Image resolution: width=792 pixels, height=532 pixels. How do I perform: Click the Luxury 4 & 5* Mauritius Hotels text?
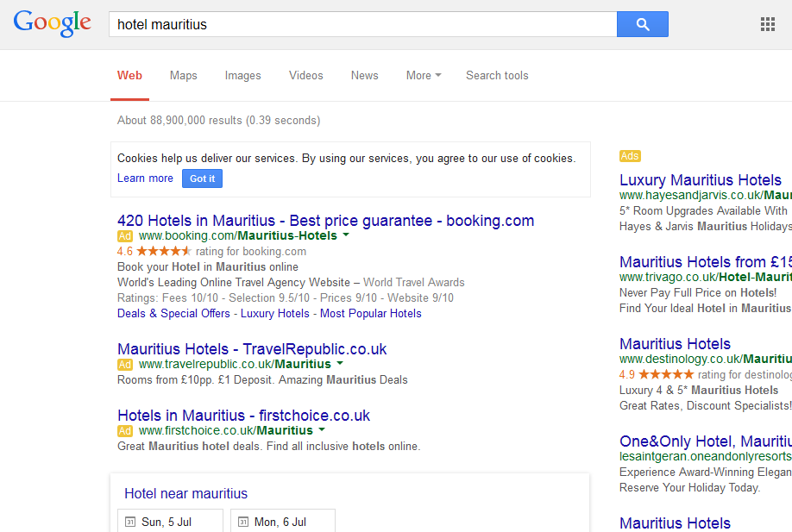tap(699, 391)
